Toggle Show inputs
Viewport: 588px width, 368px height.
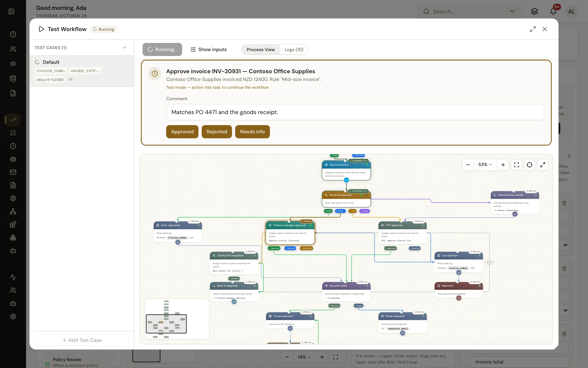[x=208, y=50]
